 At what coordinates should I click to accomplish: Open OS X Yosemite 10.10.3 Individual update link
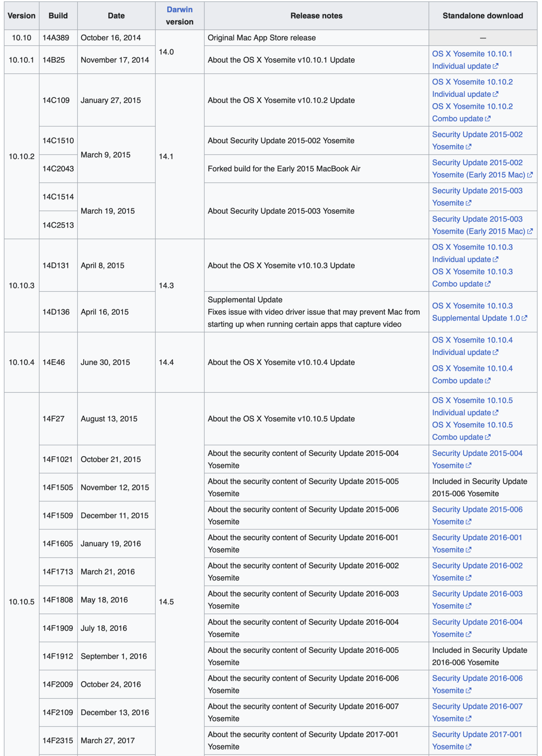pyautogui.click(x=472, y=253)
